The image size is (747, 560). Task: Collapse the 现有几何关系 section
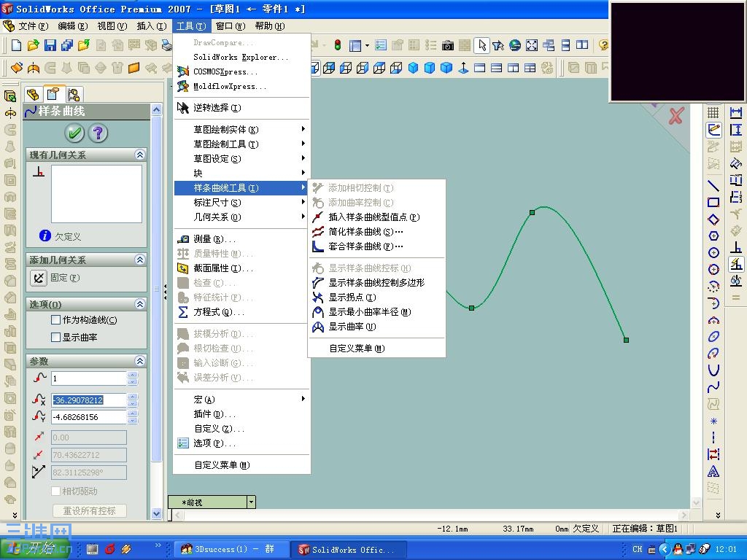tap(139, 155)
